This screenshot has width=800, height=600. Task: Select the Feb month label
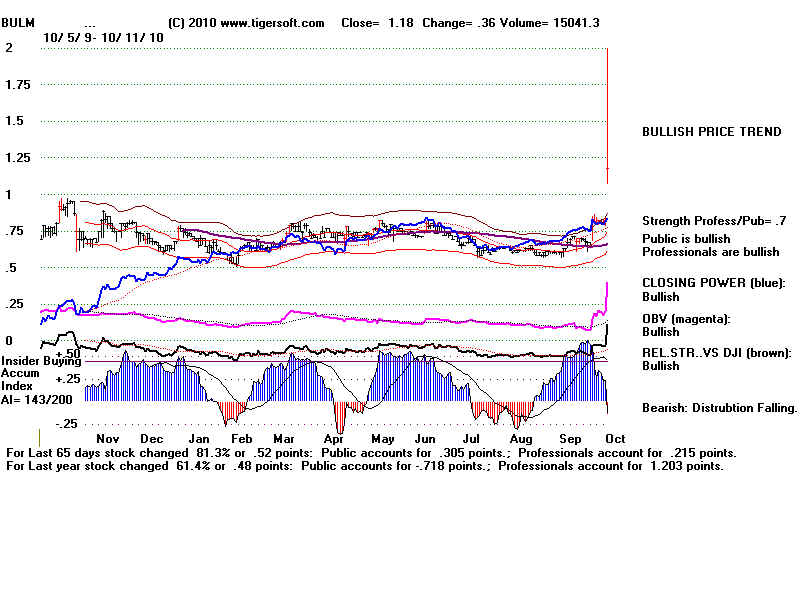click(x=241, y=439)
